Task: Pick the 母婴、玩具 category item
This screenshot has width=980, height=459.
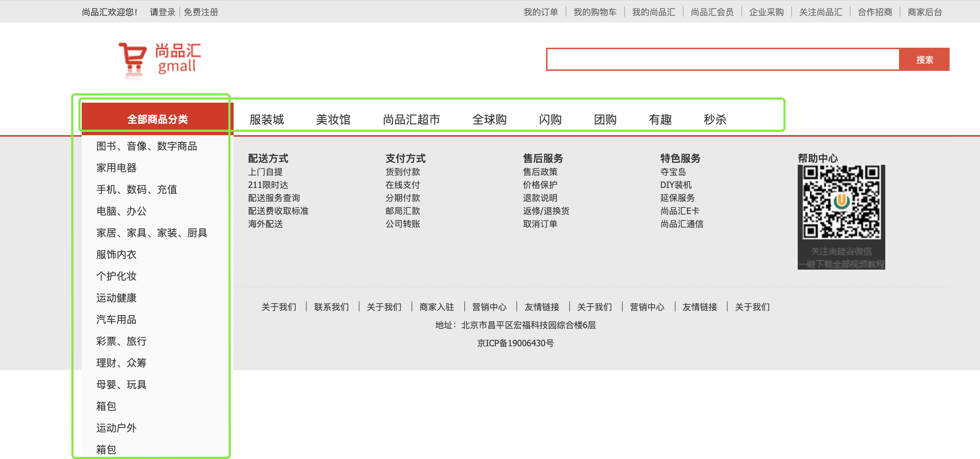Action: click(122, 385)
